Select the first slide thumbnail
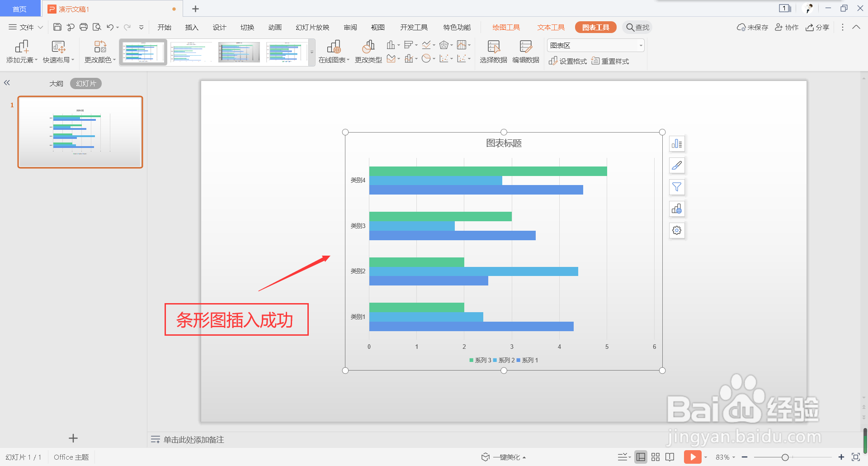 [80, 132]
